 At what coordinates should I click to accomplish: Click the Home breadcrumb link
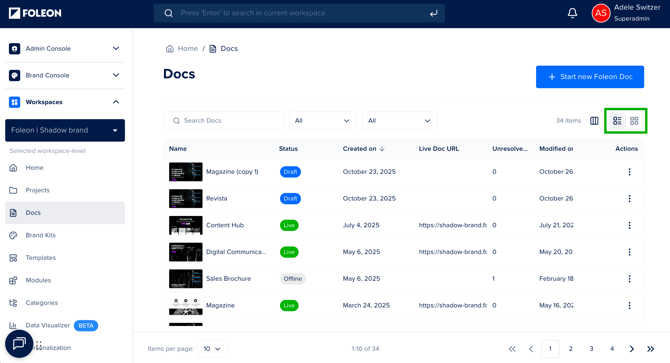(188, 49)
